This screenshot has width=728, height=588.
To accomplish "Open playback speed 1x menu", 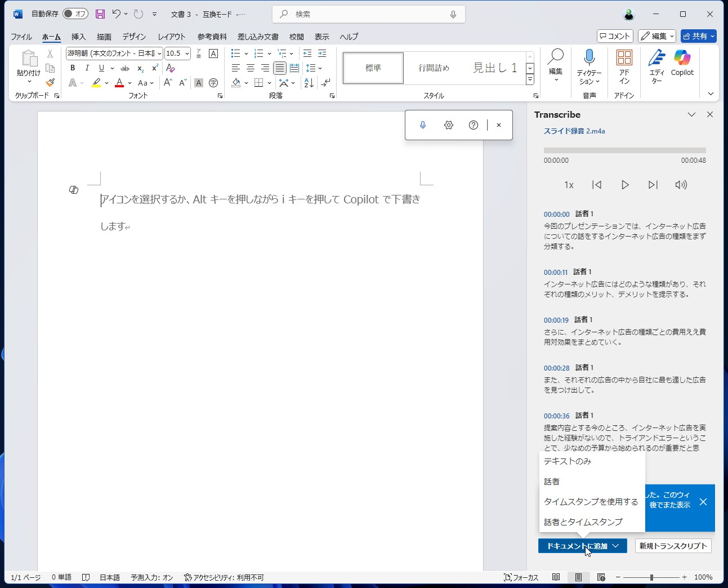I will click(569, 185).
